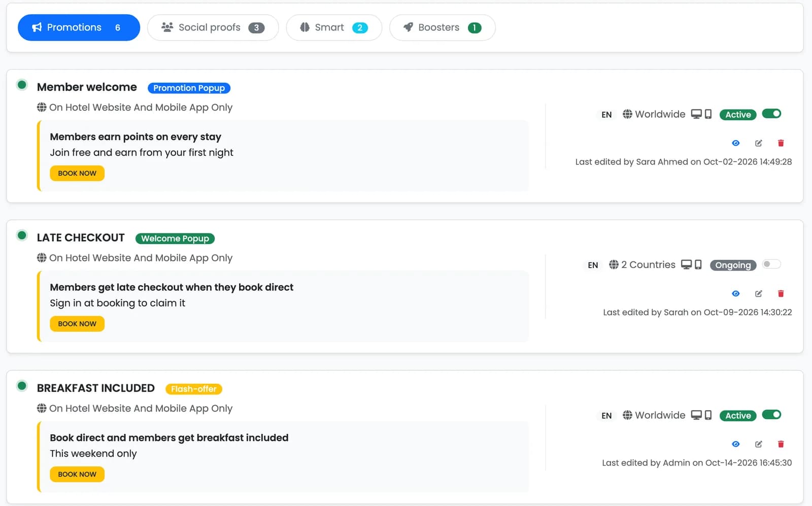Preview the BREAKFAST INCLUDED promotion
Image resolution: width=812 pixels, height=506 pixels.
pyautogui.click(x=735, y=444)
